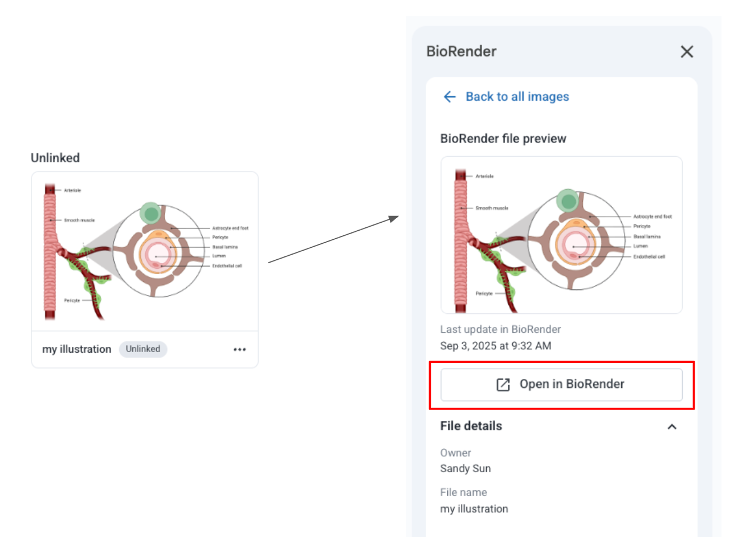Click the BioRender file preview image

(561, 235)
